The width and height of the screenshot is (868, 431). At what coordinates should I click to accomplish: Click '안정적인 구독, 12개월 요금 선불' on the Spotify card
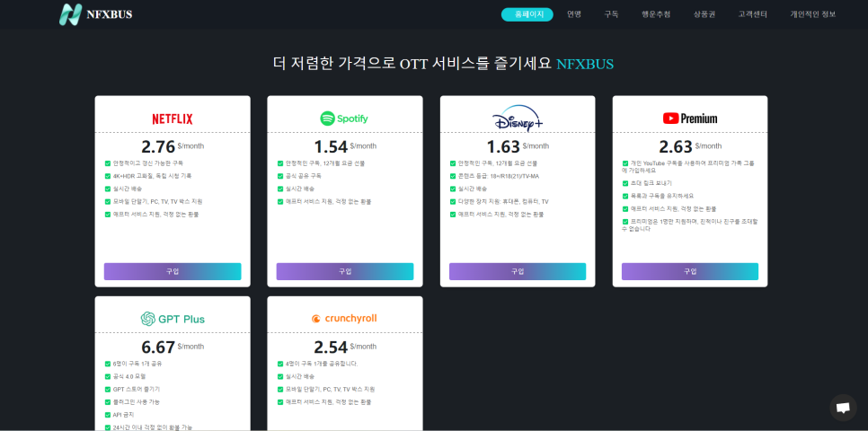point(325,163)
